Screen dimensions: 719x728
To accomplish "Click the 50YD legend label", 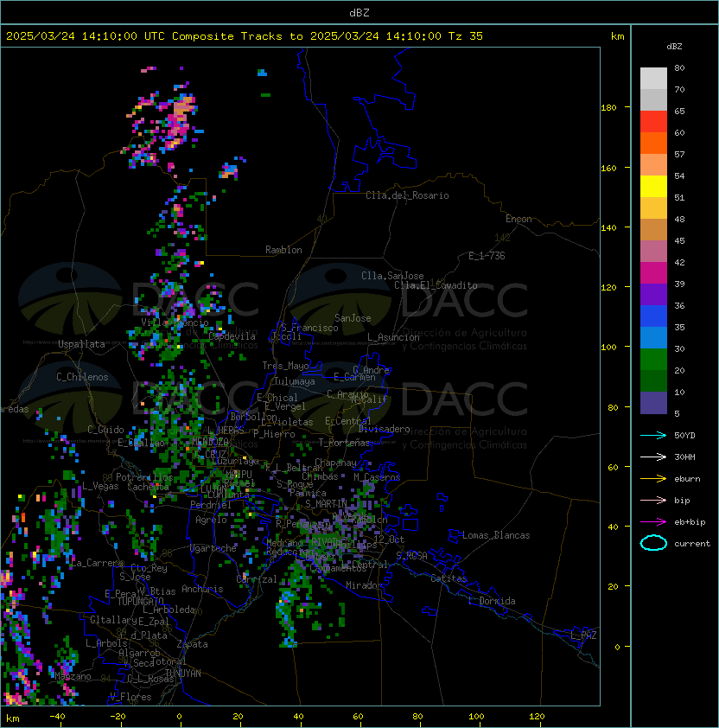I will tap(684, 436).
